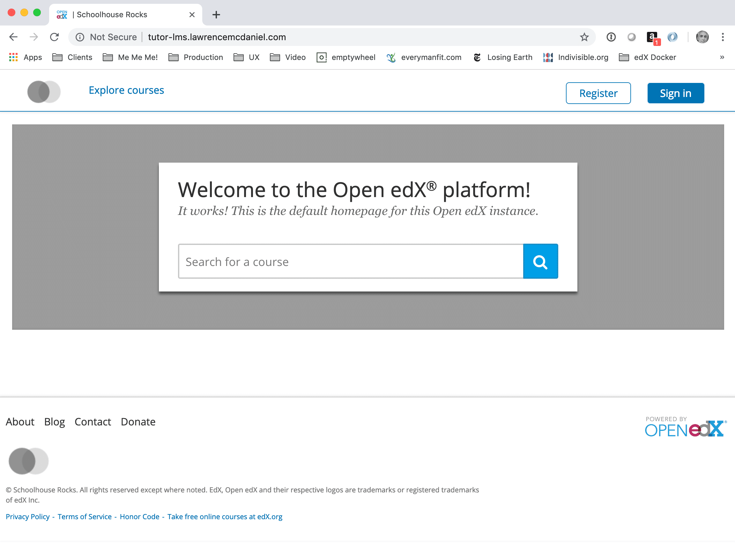Screen dimensions: 735x560
Task: Open the Chrome profile avatar
Action: [702, 37]
